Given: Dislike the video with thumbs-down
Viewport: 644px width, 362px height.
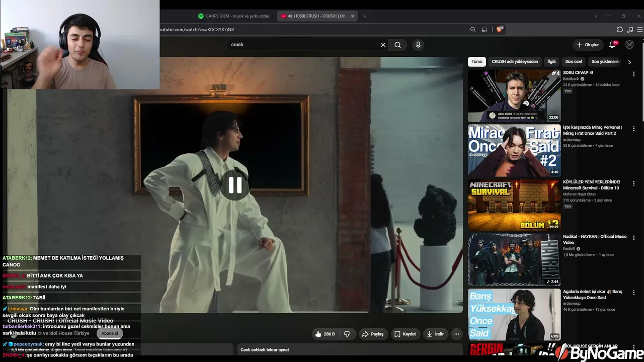Looking at the screenshot, I should pos(347,334).
